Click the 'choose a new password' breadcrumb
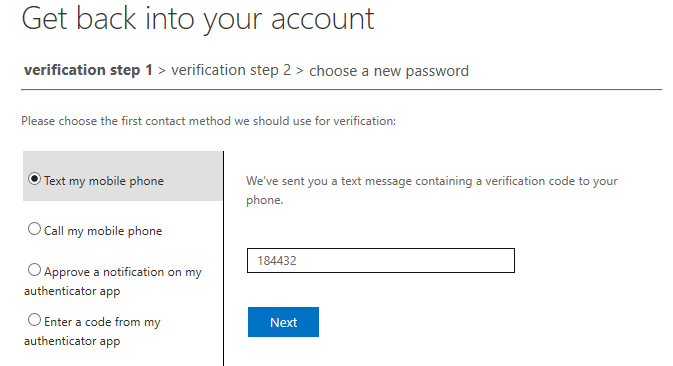 (389, 71)
